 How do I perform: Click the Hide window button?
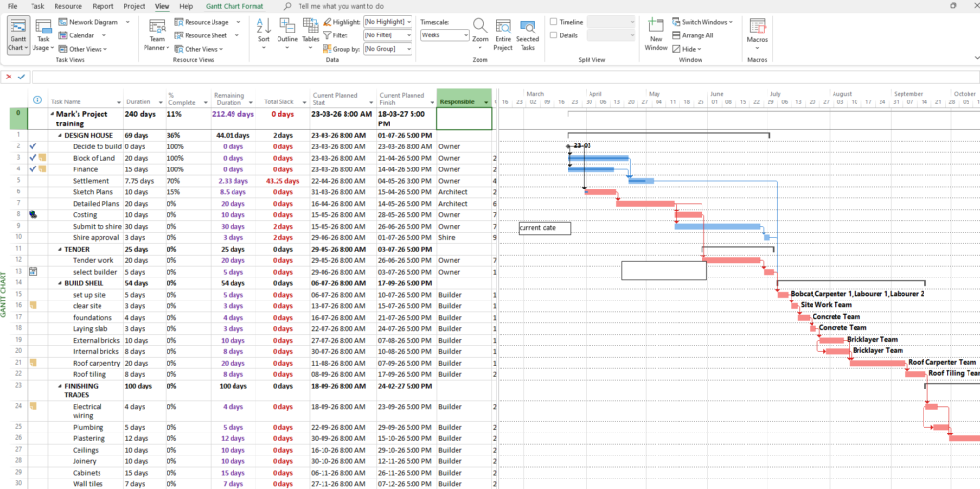[x=687, y=49]
